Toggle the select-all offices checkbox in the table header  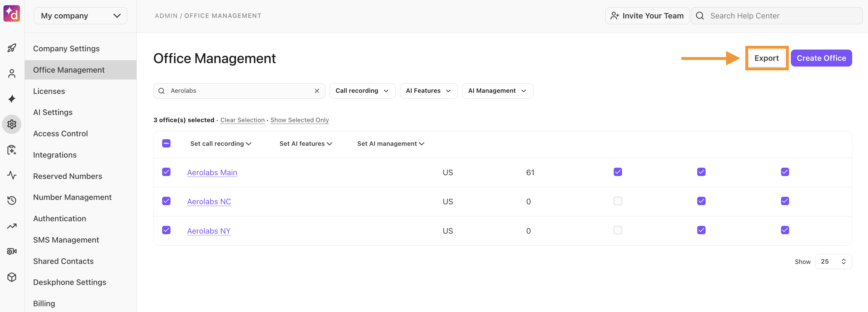[166, 143]
